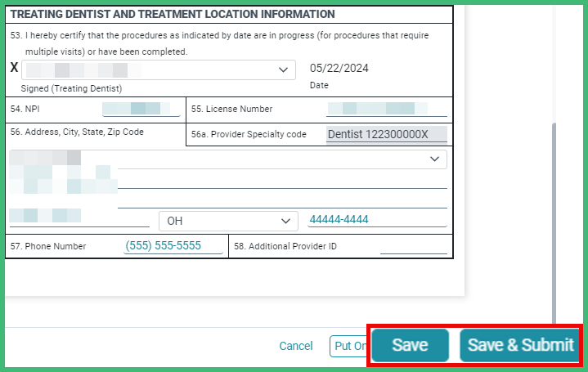Image resolution: width=588 pixels, height=372 pixels.
Task: Click the city field left of state
Action: [79, 217]
